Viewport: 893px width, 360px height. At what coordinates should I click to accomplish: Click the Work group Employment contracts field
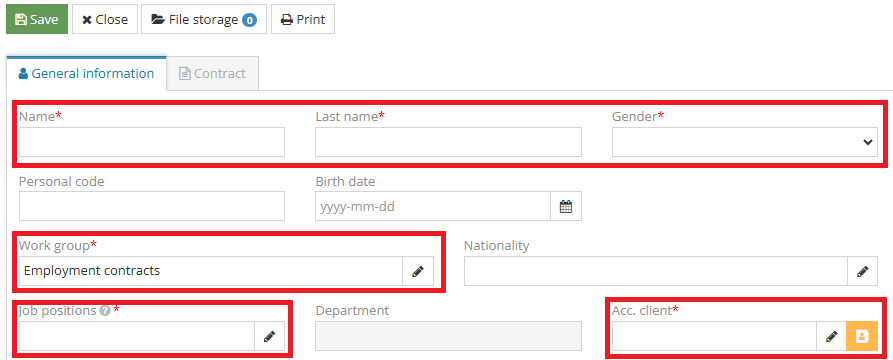coord(211,271)
